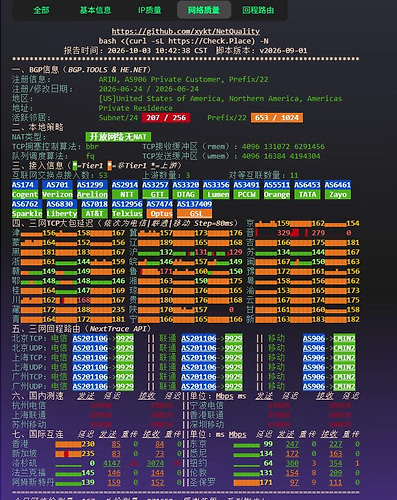Click the Private Residence address value
397x500 pixels.
tap(135, 108)
